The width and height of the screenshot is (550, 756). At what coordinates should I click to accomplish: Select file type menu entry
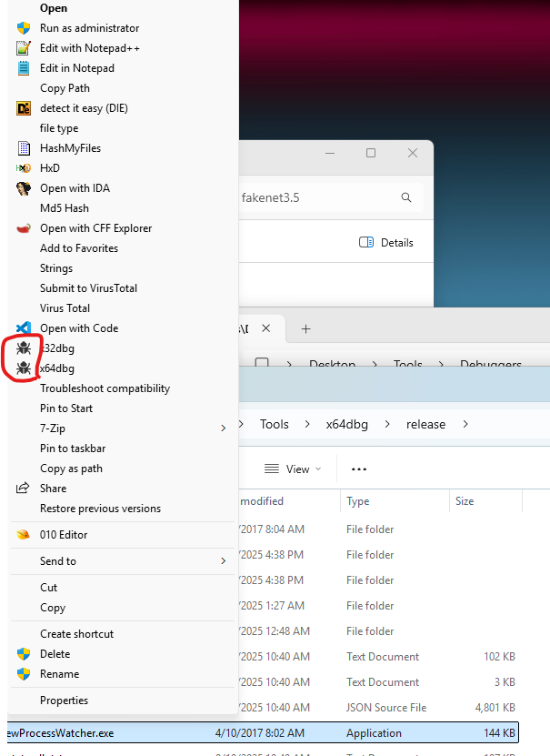pos(59,128)
